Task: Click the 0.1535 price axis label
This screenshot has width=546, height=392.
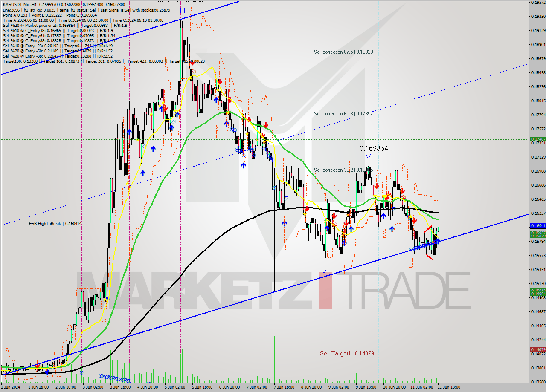Action: [x=539, y=270]
